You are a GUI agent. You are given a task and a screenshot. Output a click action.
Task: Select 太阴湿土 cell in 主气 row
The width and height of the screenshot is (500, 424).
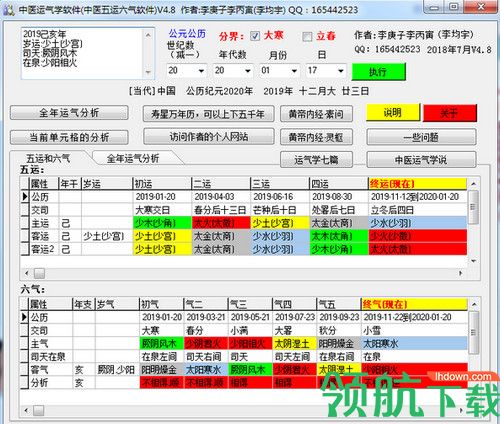[294, 343]
